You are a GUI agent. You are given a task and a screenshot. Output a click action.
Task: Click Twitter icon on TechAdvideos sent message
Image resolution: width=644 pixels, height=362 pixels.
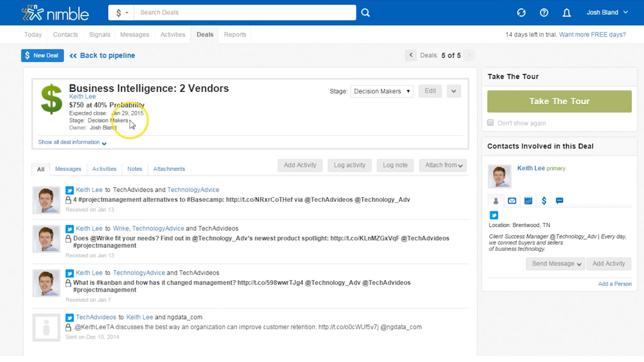point(70,318)
